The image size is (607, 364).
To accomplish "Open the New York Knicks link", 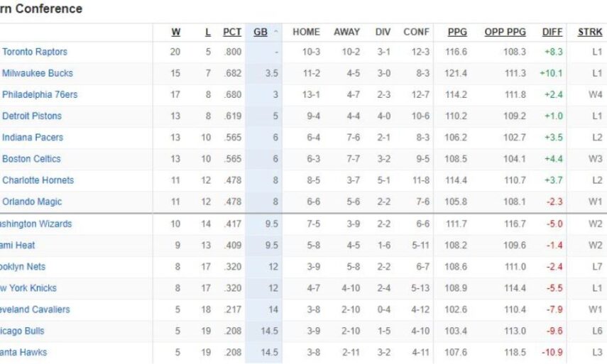I will click(x=28, y=288).
